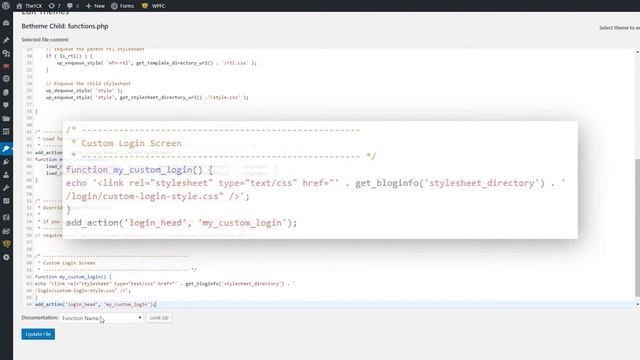
Task: Click the code editor scrollbar thumb
Action: pos(637,227)
